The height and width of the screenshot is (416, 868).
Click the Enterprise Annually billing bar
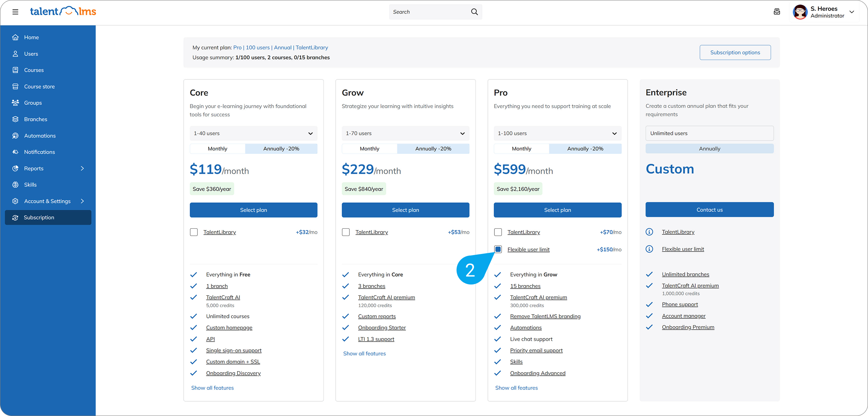pos(710,148)
